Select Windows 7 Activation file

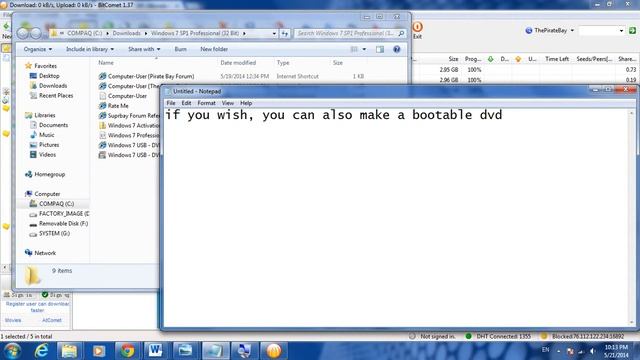[x=129, y=125]
